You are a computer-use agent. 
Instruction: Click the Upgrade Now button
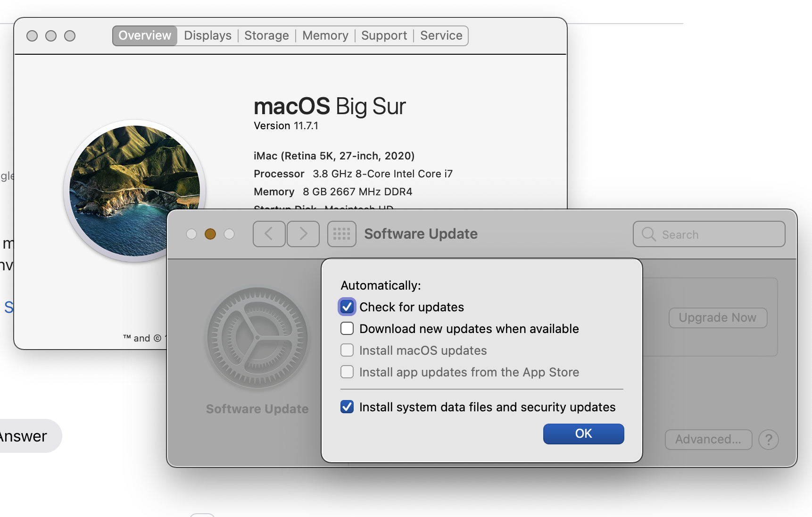[718, 318]
